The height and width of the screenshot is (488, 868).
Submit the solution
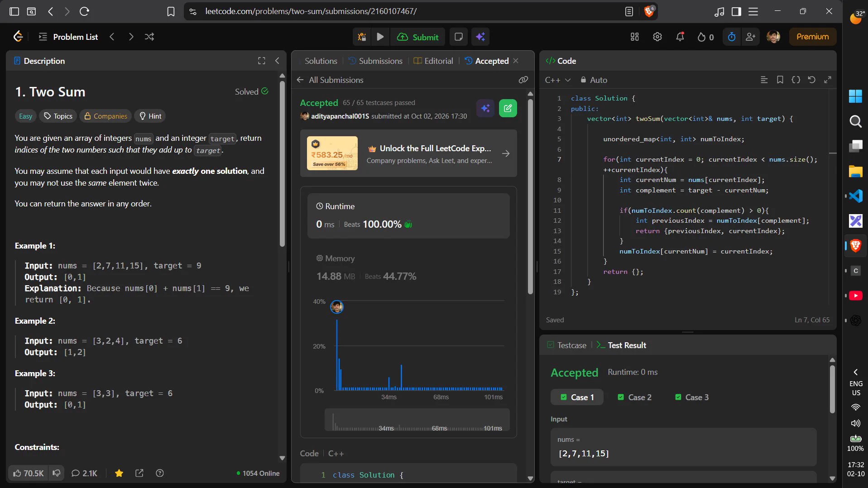pyautogui.click(x=418, y=37)
